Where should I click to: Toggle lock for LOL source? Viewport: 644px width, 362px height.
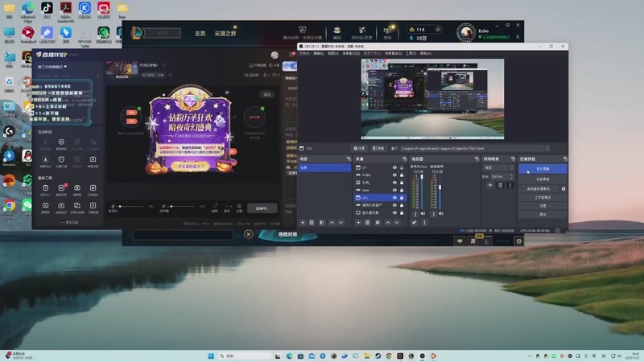click(x=402, y=197)
